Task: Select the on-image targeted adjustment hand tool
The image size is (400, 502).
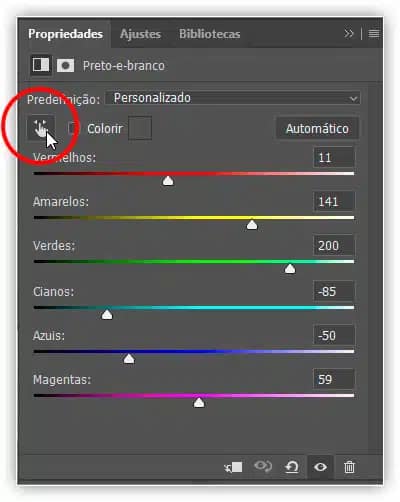Action: point(41,128)
